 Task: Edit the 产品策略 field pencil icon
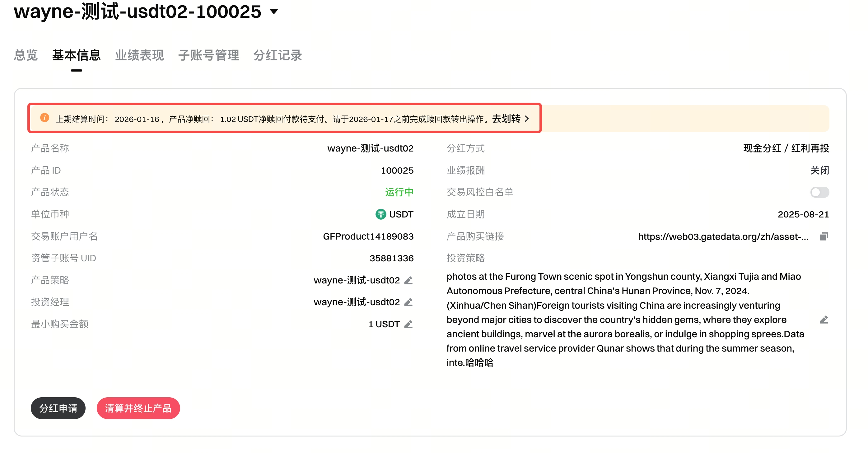[408, 280]
